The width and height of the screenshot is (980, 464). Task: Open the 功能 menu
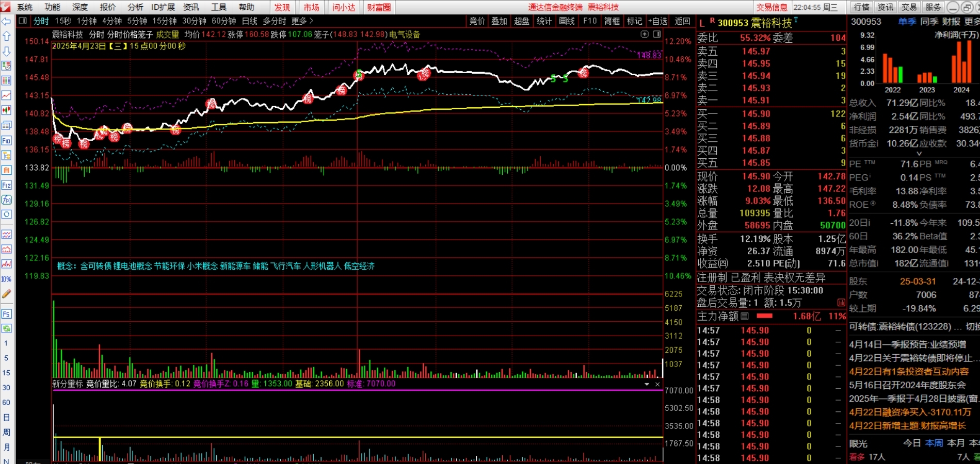(52, 7)
